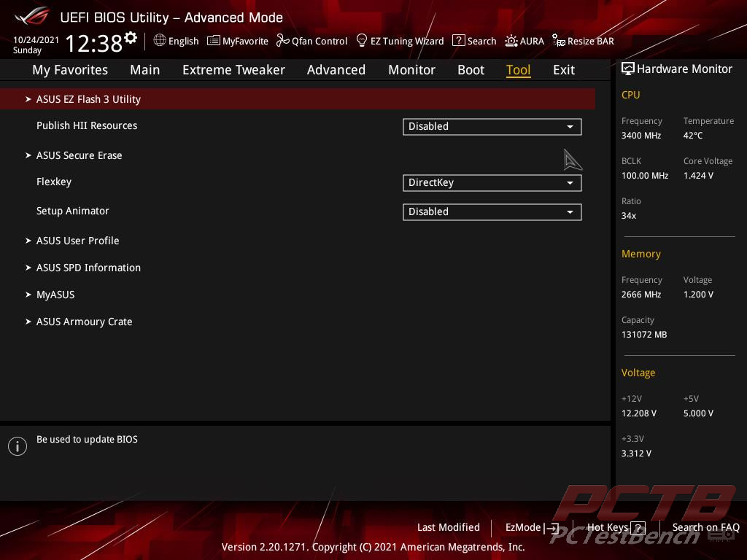Select the Tool tab
The height and width of the screenshot is (560, 747).
[519, 70]
